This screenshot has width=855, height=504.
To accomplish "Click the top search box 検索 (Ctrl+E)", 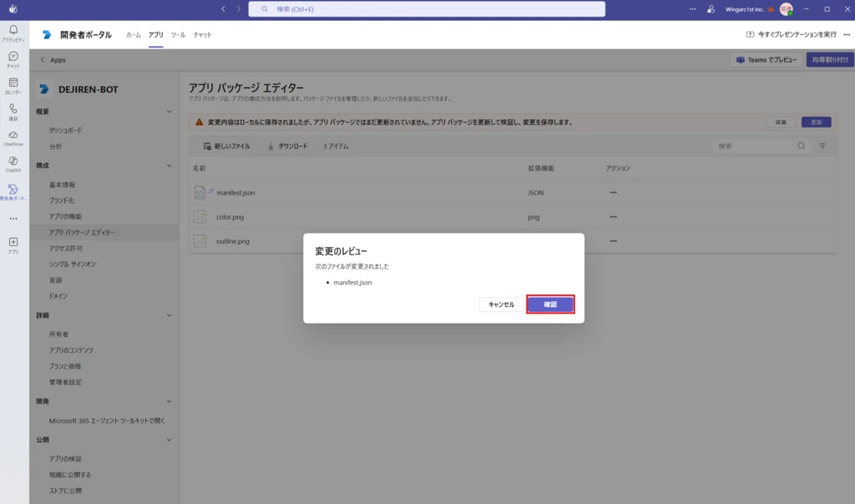I will pyautogui.click(x=426, y=9).
